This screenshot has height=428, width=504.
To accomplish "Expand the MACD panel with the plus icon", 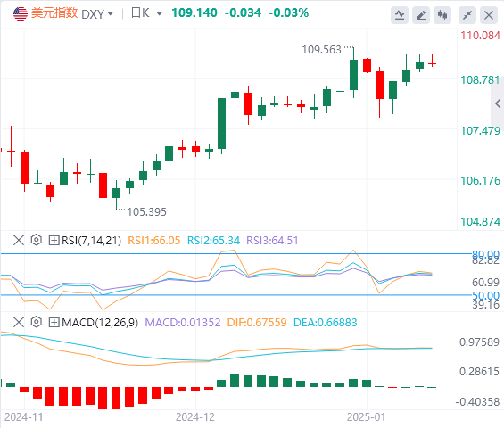I will click(54, 322).
